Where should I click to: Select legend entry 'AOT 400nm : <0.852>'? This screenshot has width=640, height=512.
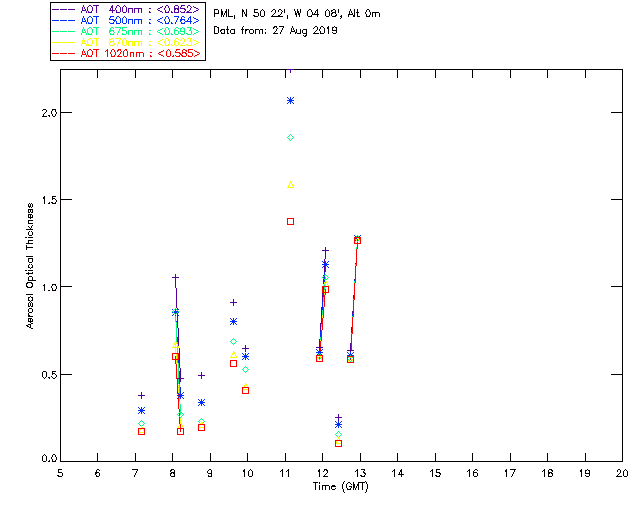point(140,10)
